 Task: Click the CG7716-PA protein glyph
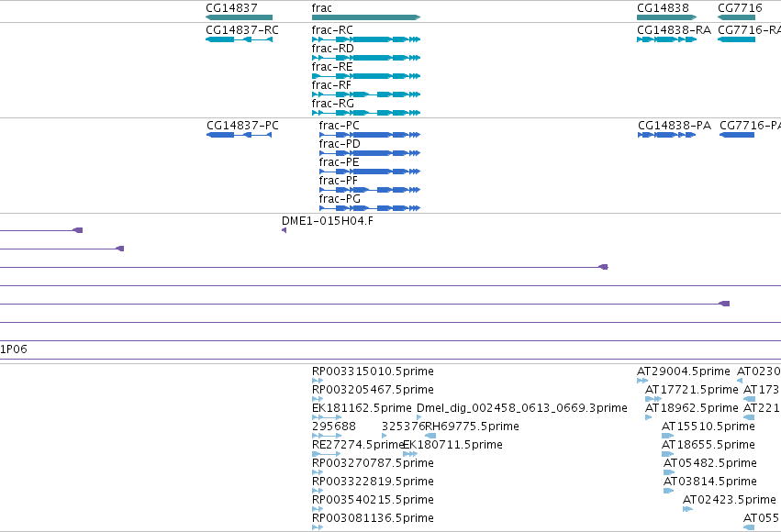(x=737, y=135)
